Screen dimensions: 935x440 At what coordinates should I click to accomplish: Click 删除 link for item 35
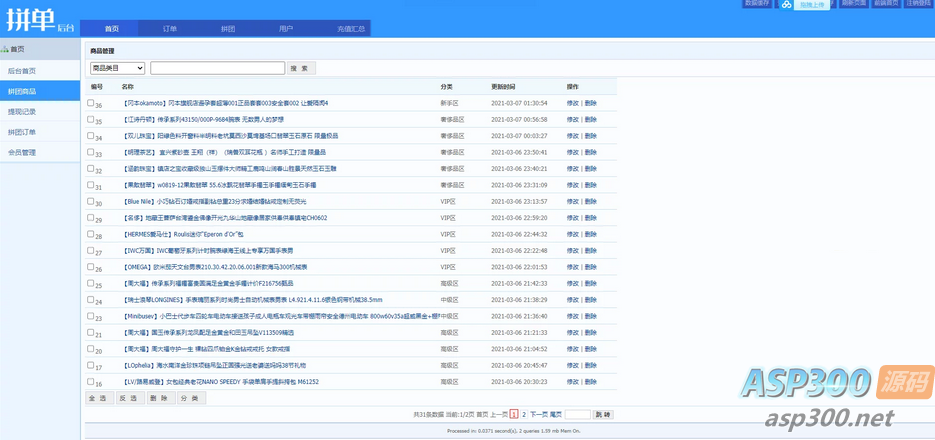(591, 120)
